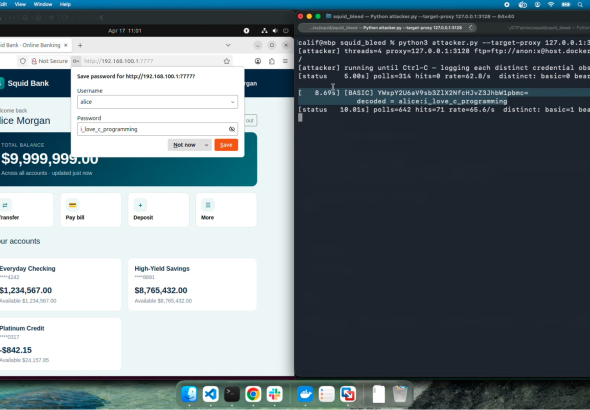Click the address bar URL
590x410 pixels.
tap(119, 61)
